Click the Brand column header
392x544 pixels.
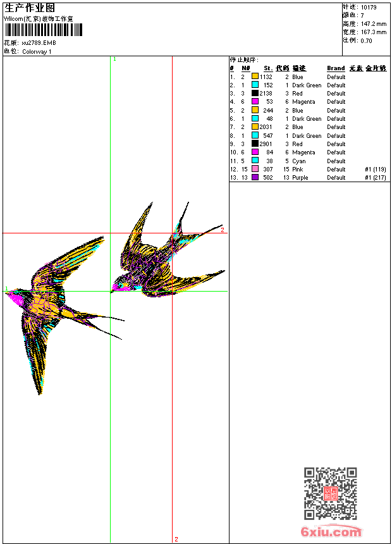click(336, 68)
